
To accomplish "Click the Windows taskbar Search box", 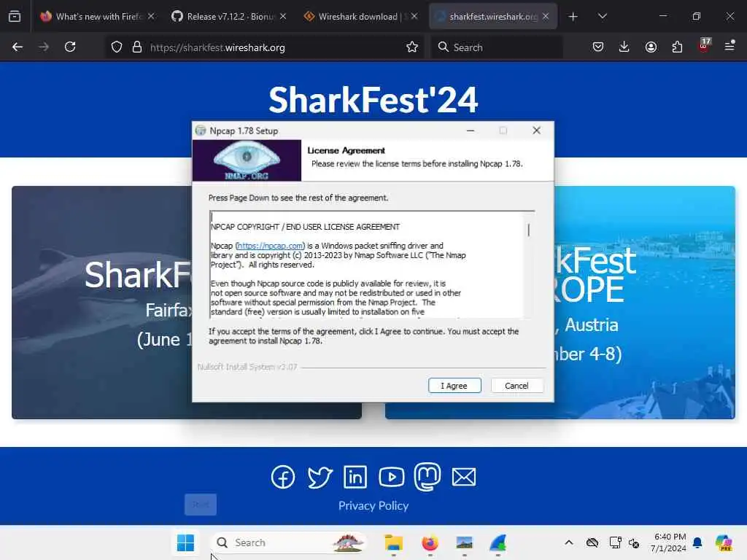I will (x=289, y=542).
